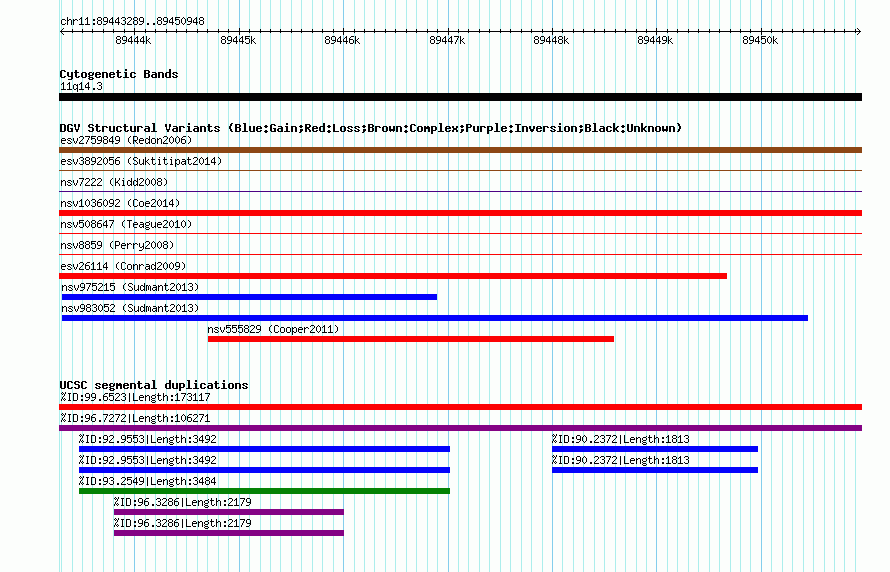Click the esv3892056 (Suktitipat2014) label
The height and width of the screenshot is (572, 890).
tap(141, 161)
